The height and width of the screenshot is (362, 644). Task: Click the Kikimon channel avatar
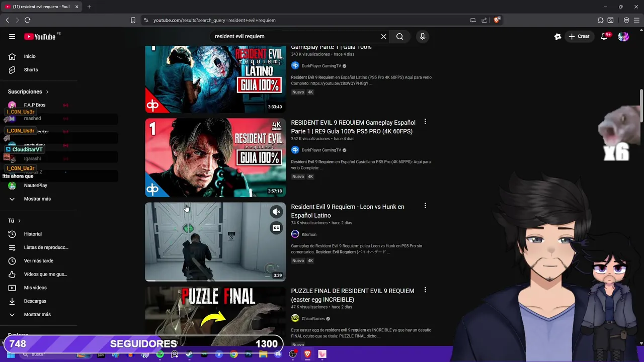tap(295, 234)
